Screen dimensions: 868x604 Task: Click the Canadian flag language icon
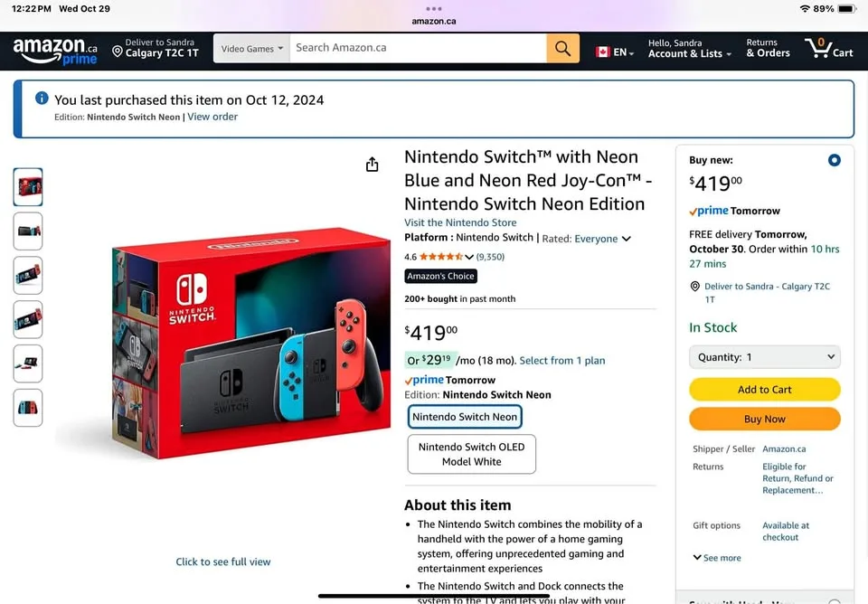603,52
